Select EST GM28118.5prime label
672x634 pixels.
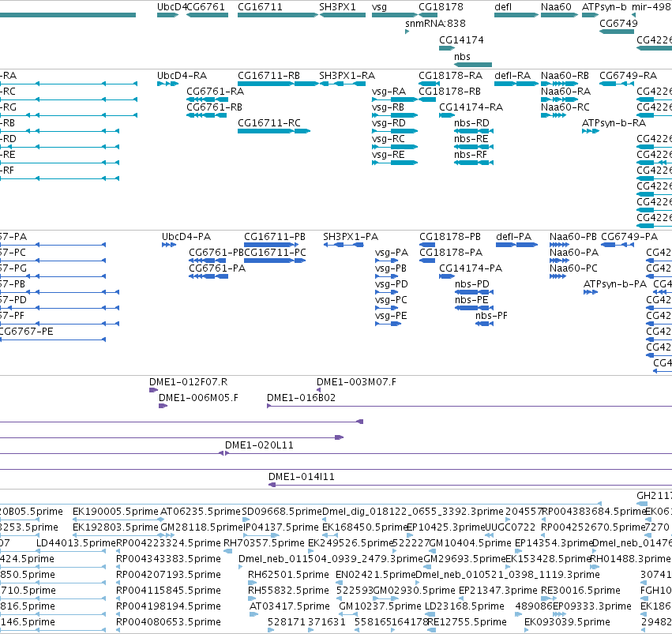202,527
